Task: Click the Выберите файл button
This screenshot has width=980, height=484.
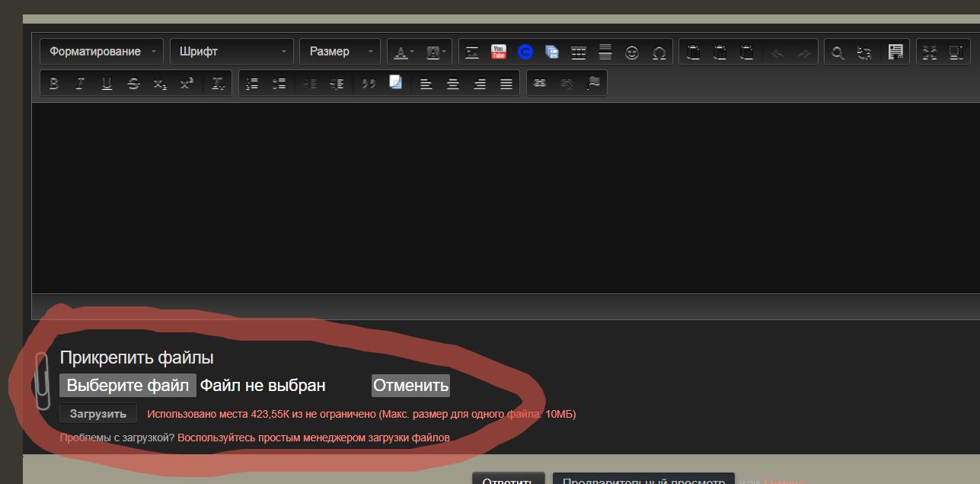Action: pos(128,386)
